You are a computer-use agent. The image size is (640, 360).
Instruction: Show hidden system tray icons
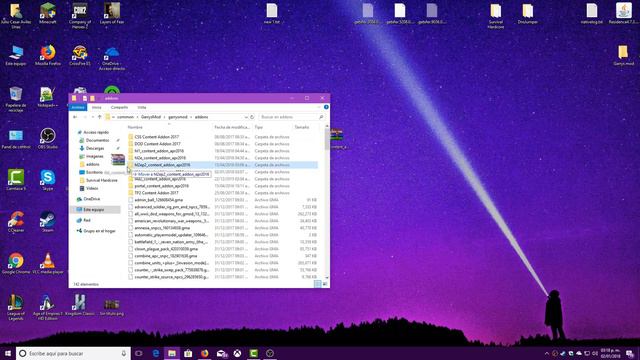[x=547, y=353]
